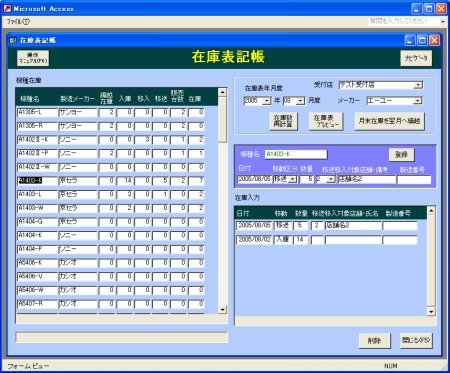The height and width of the screenshot is (373, 450).
Task: Select model A1403-L in the stock list
Action: (x=37, y=194)
